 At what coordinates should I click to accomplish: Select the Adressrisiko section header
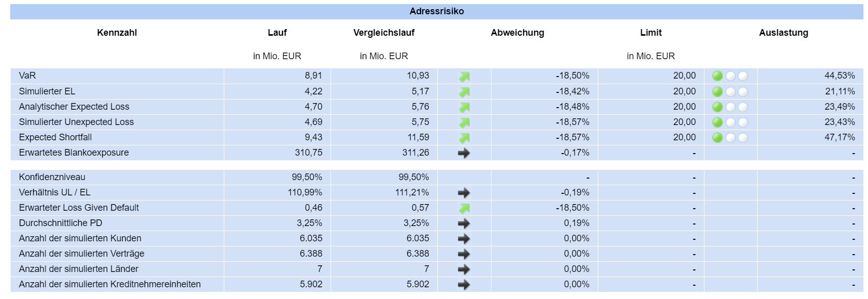[x=436, y=11]
